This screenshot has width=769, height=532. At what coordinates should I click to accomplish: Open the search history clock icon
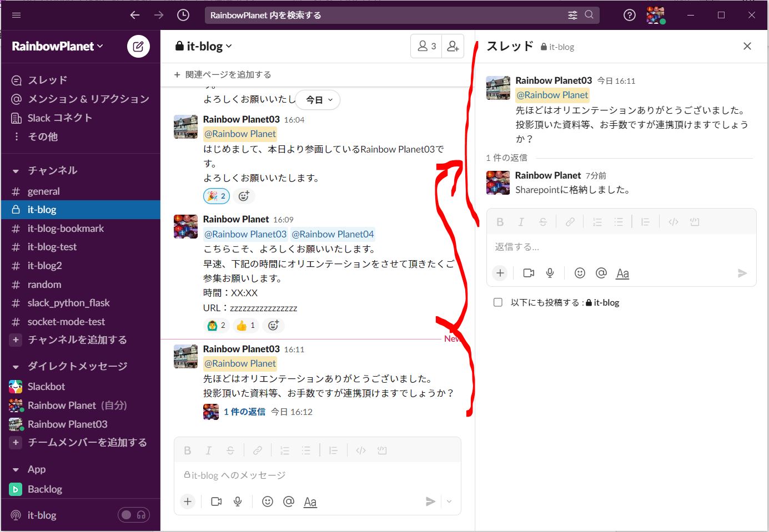click(183, 15)
